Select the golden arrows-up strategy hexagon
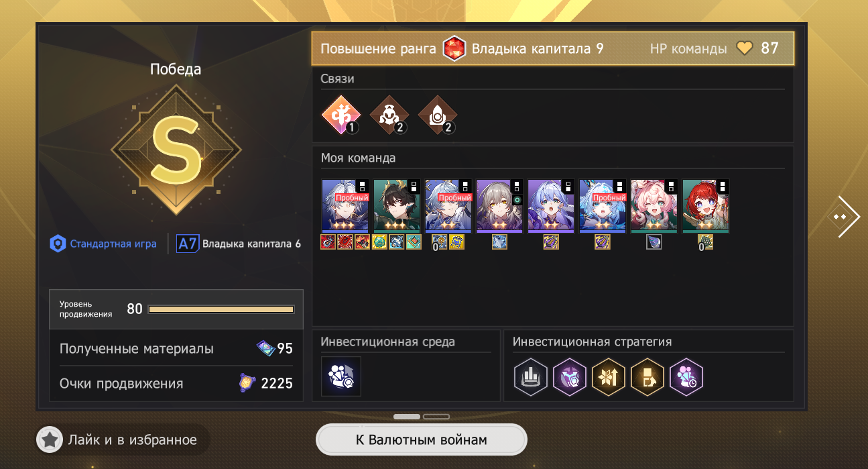The width and height of the screenshot is (868, 469). [x=609, y=376]
